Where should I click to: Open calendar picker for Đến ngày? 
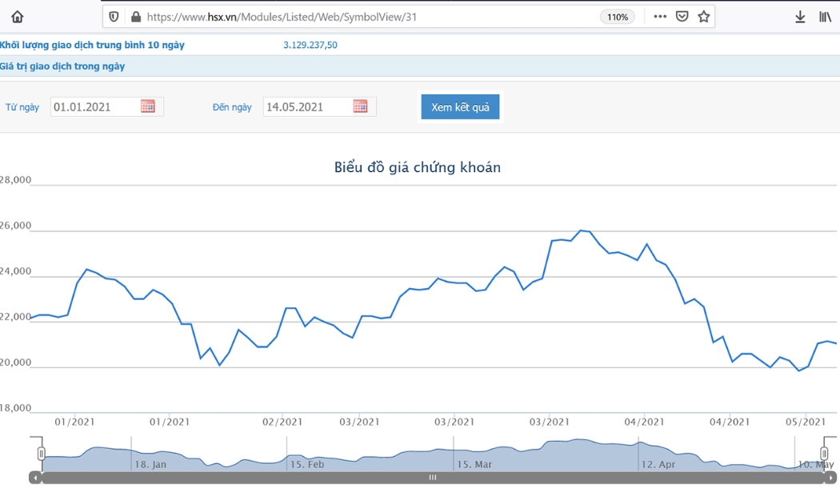(361, 106)
